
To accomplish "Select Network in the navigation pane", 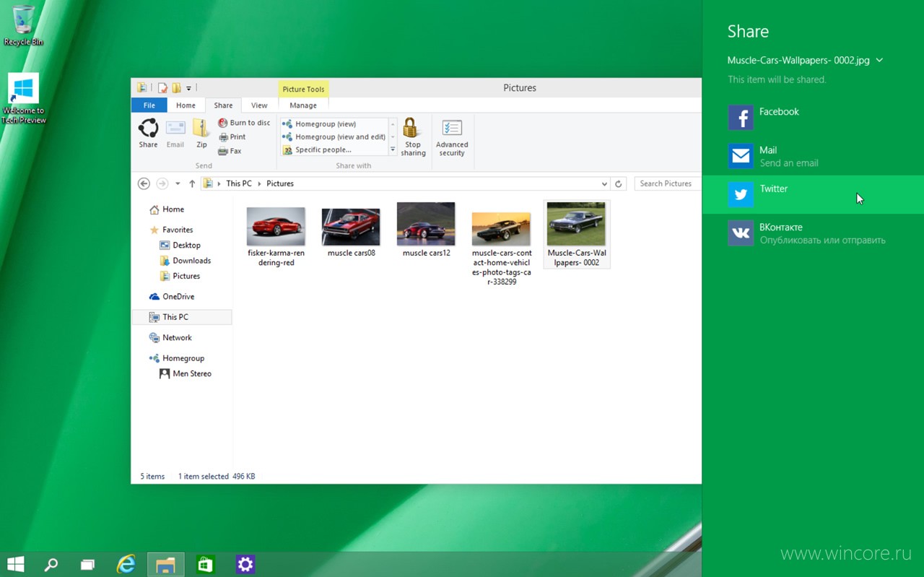I will (x=170, y=338).
